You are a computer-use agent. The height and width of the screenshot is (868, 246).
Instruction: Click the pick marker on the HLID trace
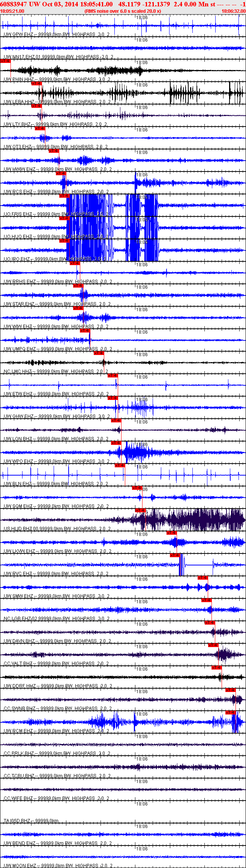(140, 510)
